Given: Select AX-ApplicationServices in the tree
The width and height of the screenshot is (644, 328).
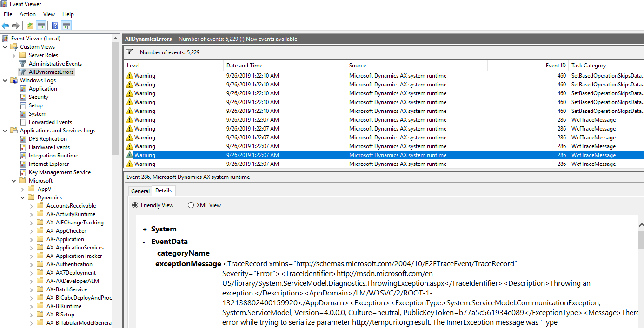Looking at the screenshot, I should click(x=75, y=248).
